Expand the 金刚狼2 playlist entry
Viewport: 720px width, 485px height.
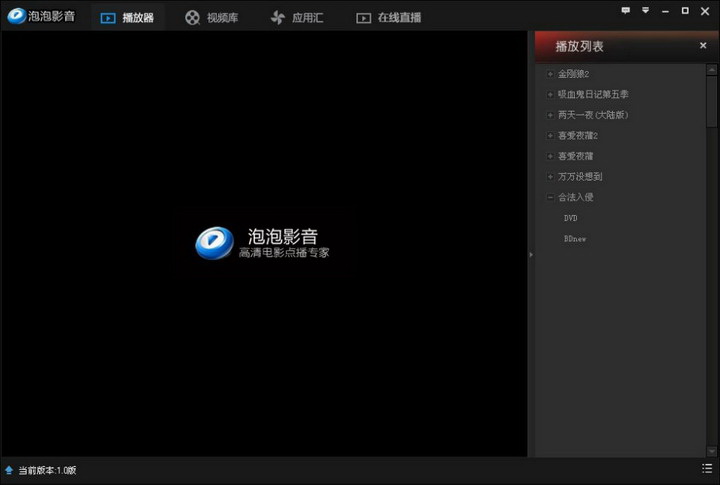(550, 74)
